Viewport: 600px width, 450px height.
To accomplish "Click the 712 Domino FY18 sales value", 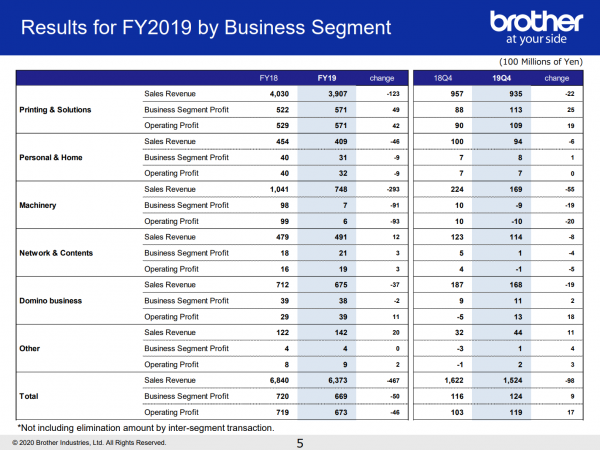I will point(282,285).
